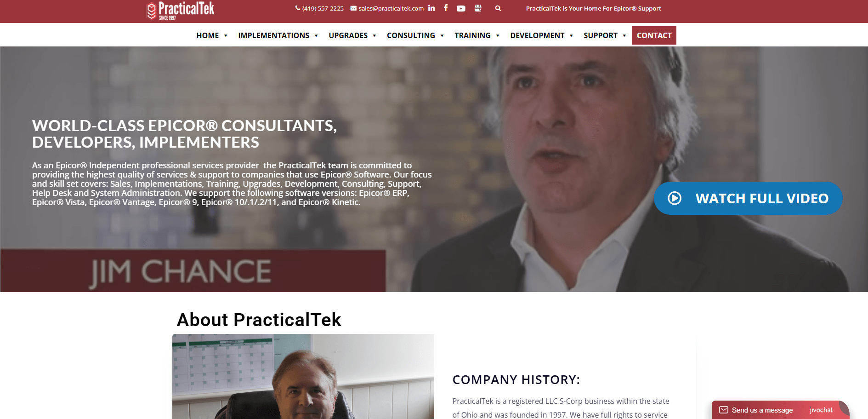Click the sales@practicaltek.com email link
Screen dimensions: 868x419
pos(387,8)
